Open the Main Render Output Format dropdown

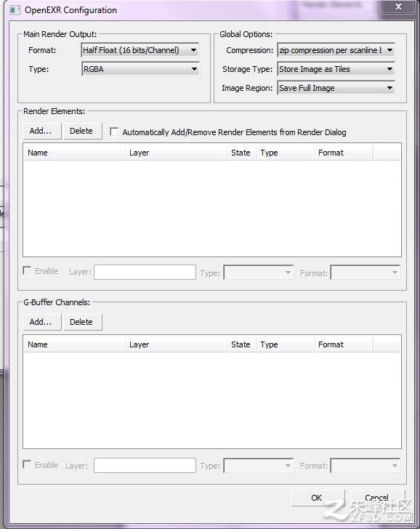(x=140, y=50)
